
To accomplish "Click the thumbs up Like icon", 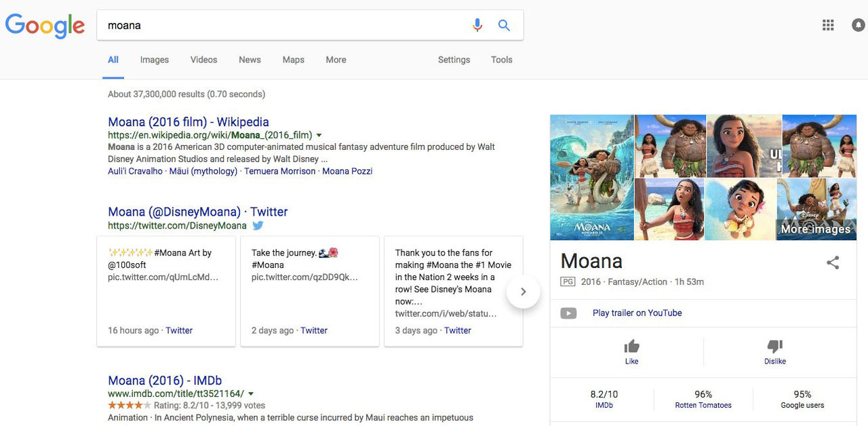I will [x=632, y=346].
